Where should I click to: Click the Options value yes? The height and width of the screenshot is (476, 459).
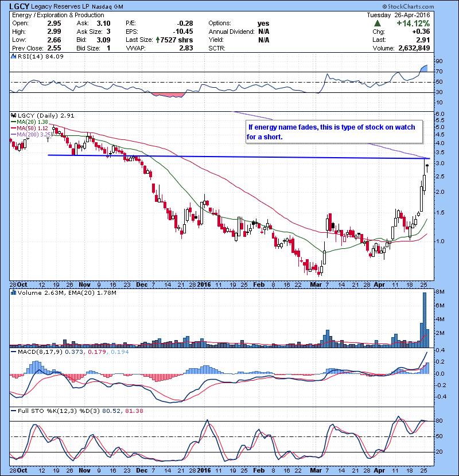(263, 24)
